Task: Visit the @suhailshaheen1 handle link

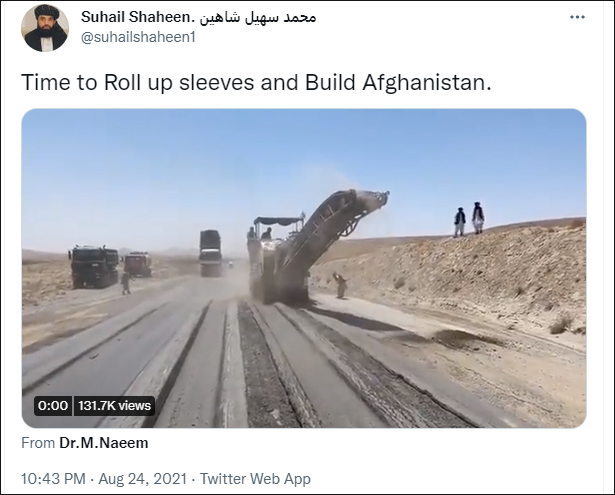Action: point(138,37)
